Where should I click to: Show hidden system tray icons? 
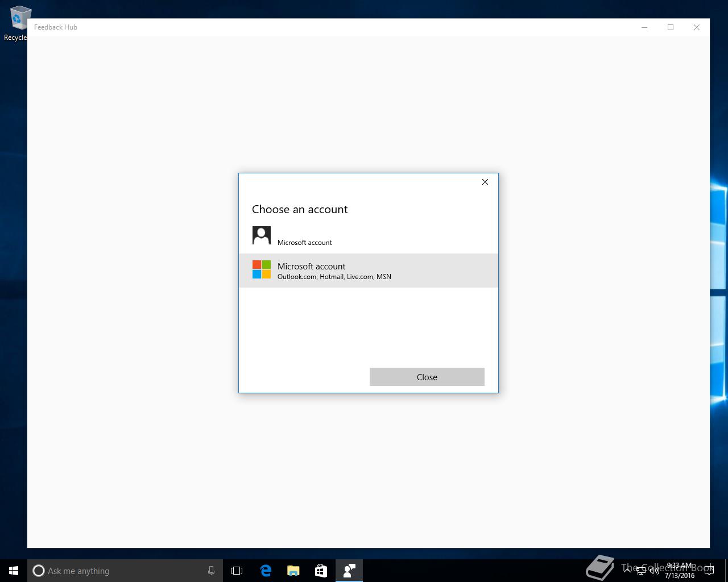coord(627,571)
